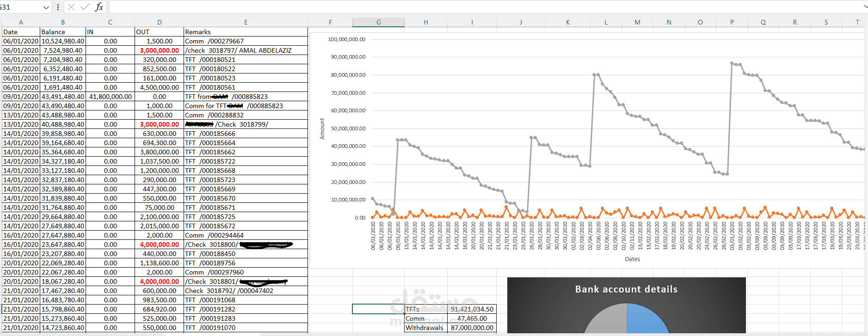The height and width of the screenshot is (336, 868).
Task: Click the Insert Function fx icon
Action: click(x=99, y=7)
